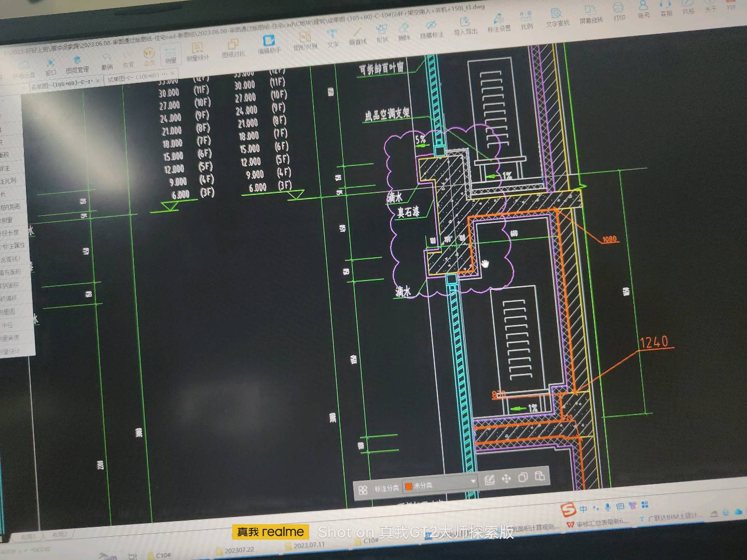Open the 会员 VIP membership icon

pyautogui.click(x=149, y=57)
